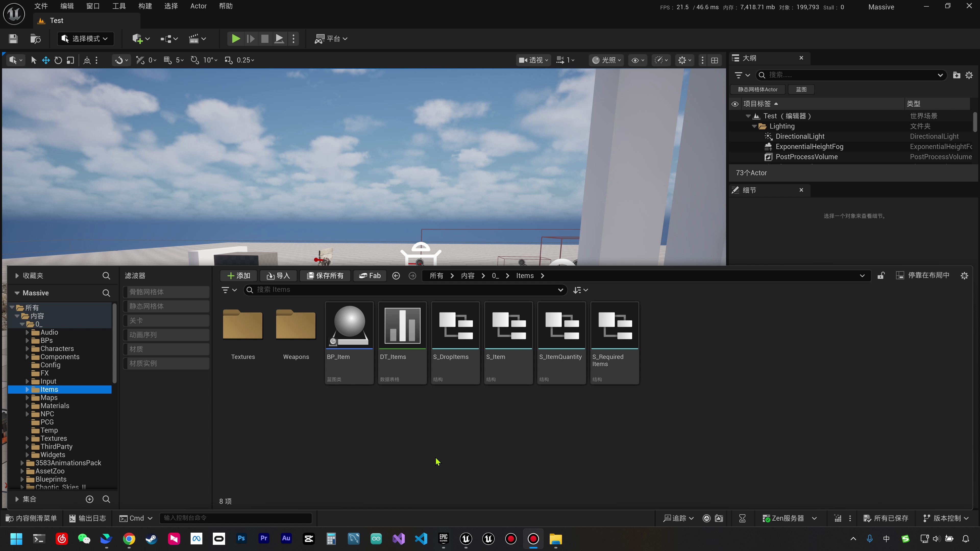This screenshot has width=980, height=551.
Task: Click the 导入 button
Action: click(278, 276)
